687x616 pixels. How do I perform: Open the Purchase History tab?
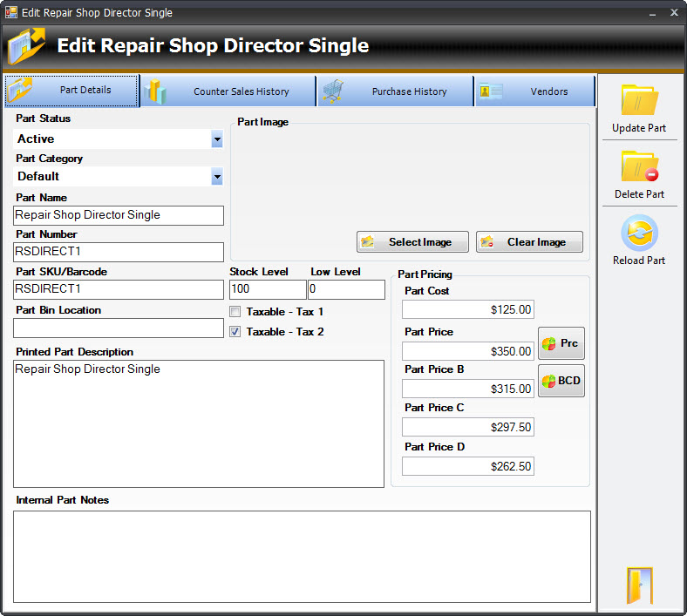pos(395,91)
